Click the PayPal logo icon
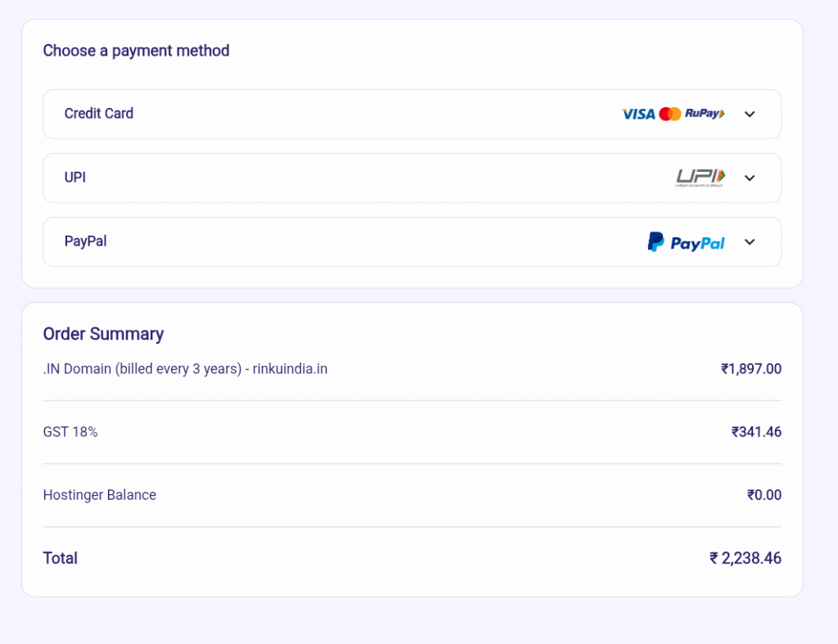 coord(686,242)
